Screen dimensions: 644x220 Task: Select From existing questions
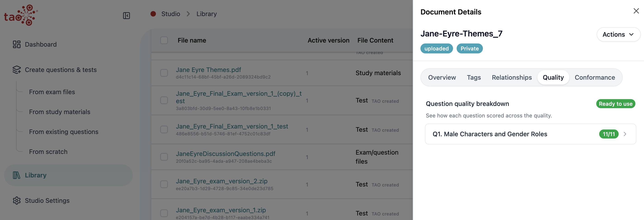[x=64, y=132]
